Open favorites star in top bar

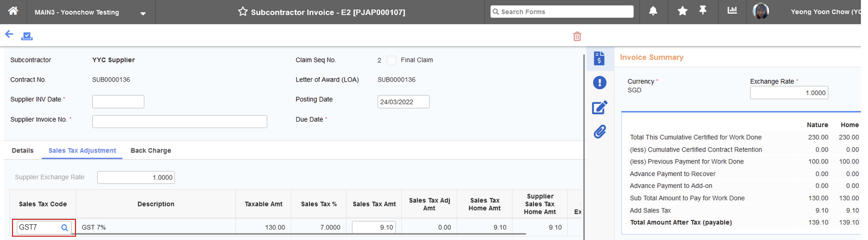tap(682, 11)
